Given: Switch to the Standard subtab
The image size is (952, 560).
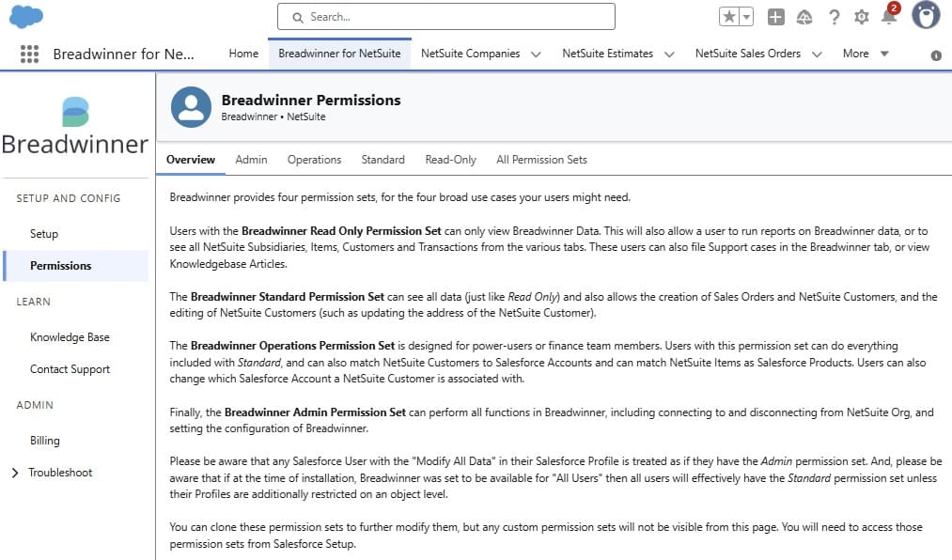Looking at the screenshot, I should (383, 160).
